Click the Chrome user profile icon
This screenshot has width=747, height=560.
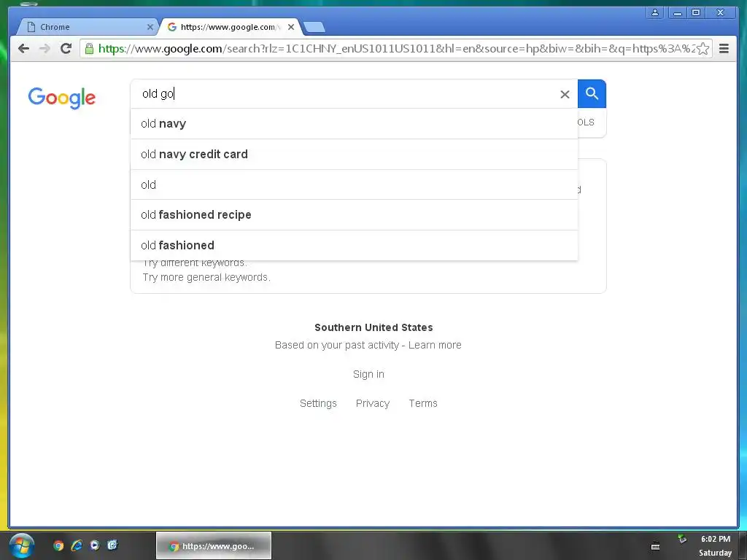pyautogui.click(x=655, y=13)
